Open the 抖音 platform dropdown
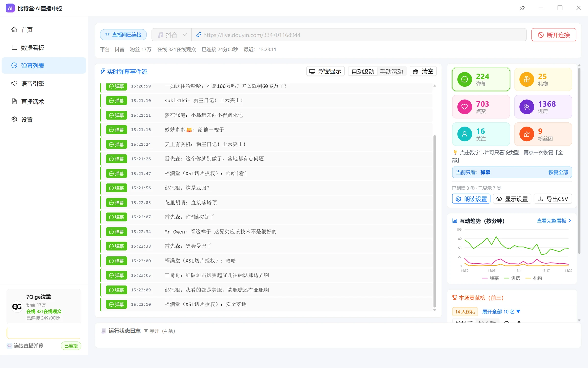 click(172, 35)
